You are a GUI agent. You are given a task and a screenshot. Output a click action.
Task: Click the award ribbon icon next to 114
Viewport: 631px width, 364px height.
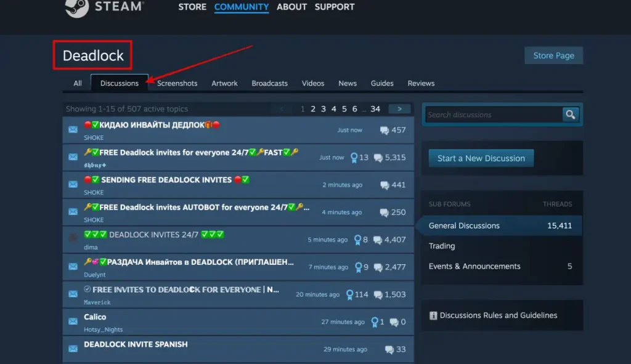coord(350,295)
